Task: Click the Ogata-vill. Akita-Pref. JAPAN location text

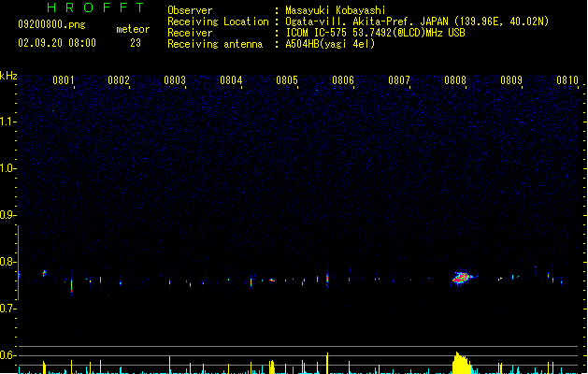Action: (x=417, y=22)
